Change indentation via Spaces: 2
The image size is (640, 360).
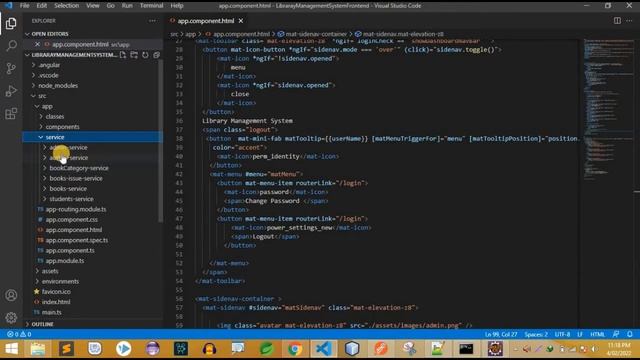point(536,334)
